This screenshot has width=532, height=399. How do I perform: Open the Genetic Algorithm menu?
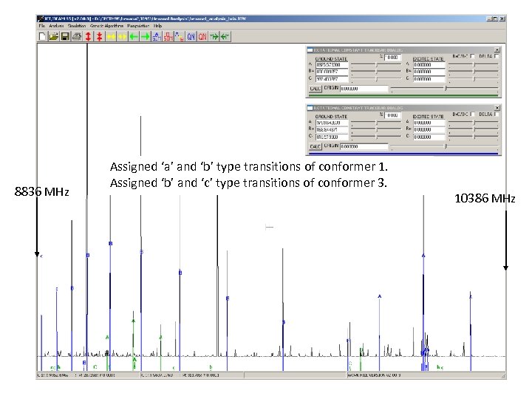point(106,26)
